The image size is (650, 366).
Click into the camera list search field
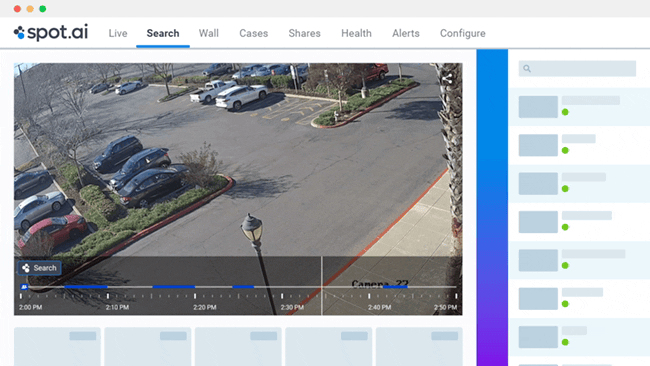(577, 68)
